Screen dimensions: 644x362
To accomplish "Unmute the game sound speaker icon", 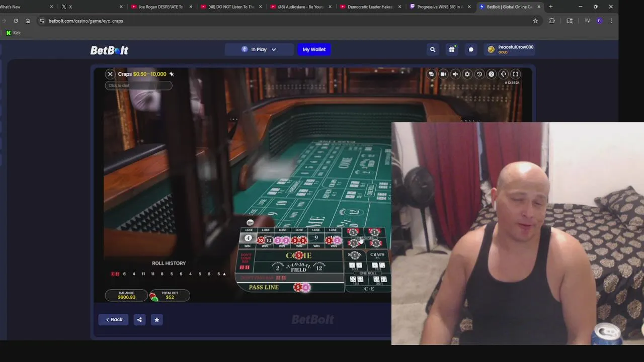I will [x=455, y=74].
